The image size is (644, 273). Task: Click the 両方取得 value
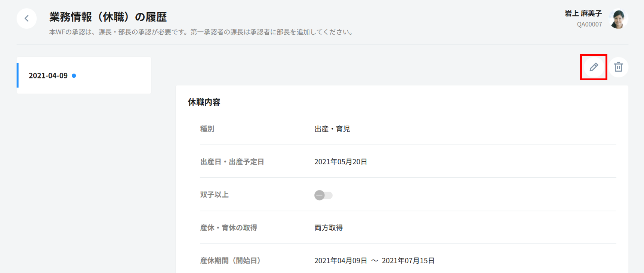[328, 228]
